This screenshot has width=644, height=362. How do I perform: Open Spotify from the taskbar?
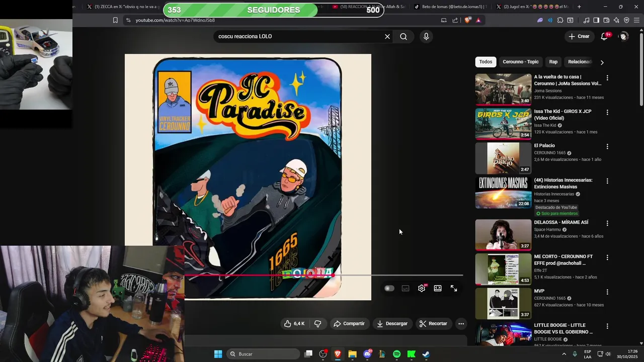pyautogui.click(x=396, y=354)
